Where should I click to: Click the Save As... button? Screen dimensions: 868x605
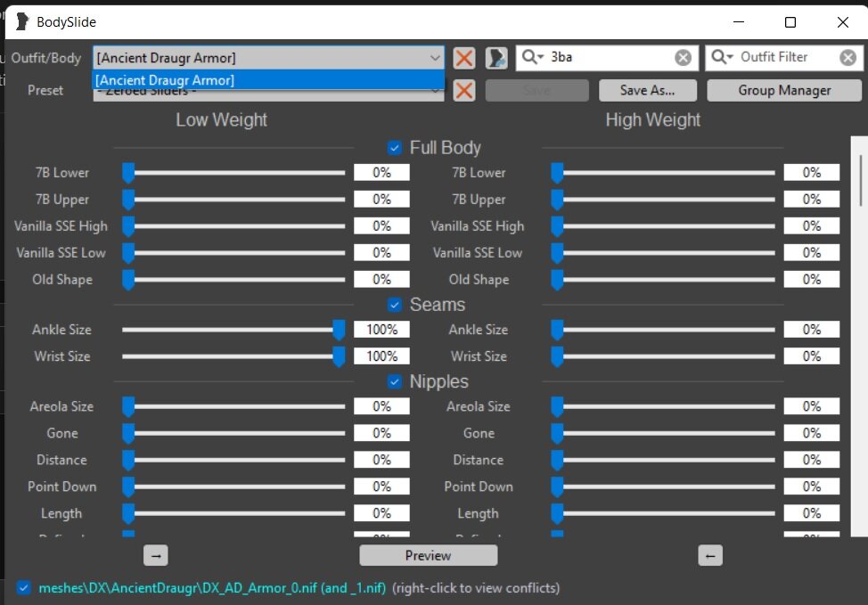(x=648, y=90)
